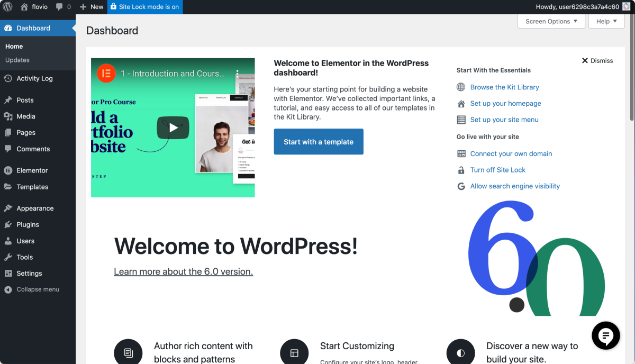The height and width of the screenshot is (364, 635).
Task: Open the chat support bubble button
Action: [606, 335]
